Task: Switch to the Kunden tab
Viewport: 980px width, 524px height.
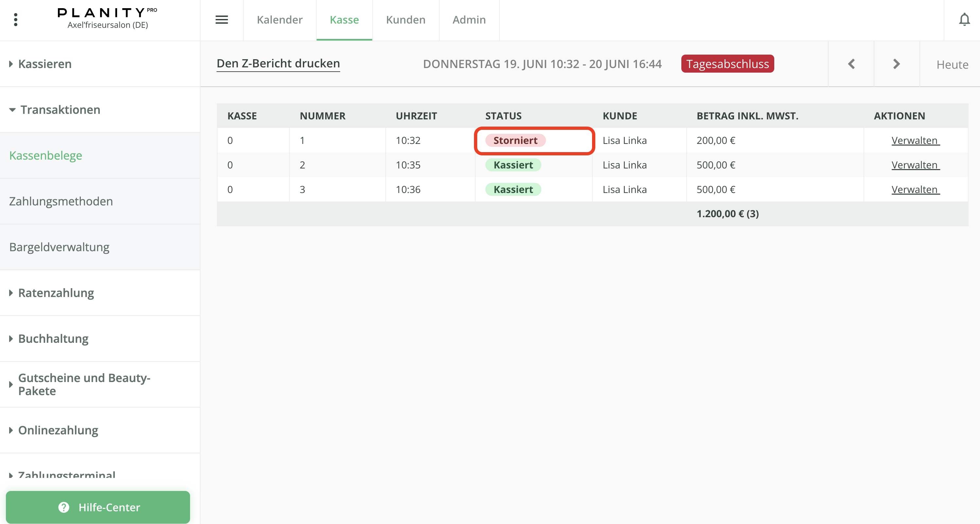Action: pos(406,19)
